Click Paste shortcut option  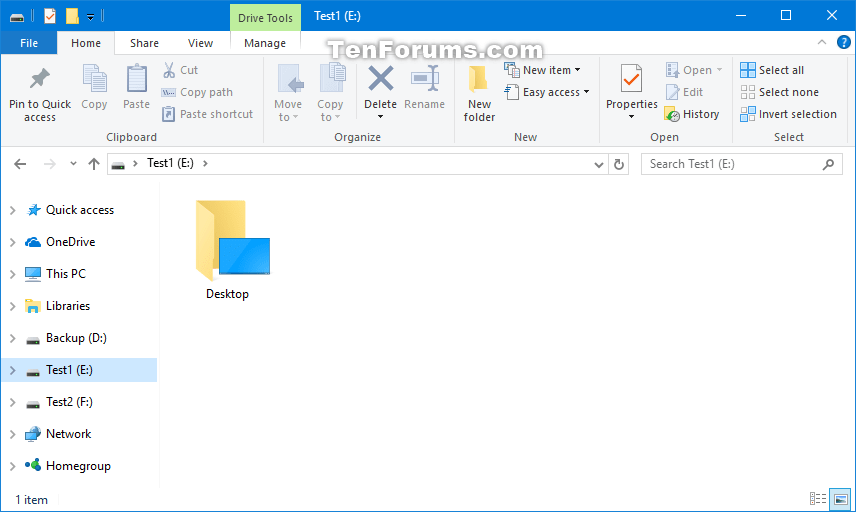click(207, 114)
